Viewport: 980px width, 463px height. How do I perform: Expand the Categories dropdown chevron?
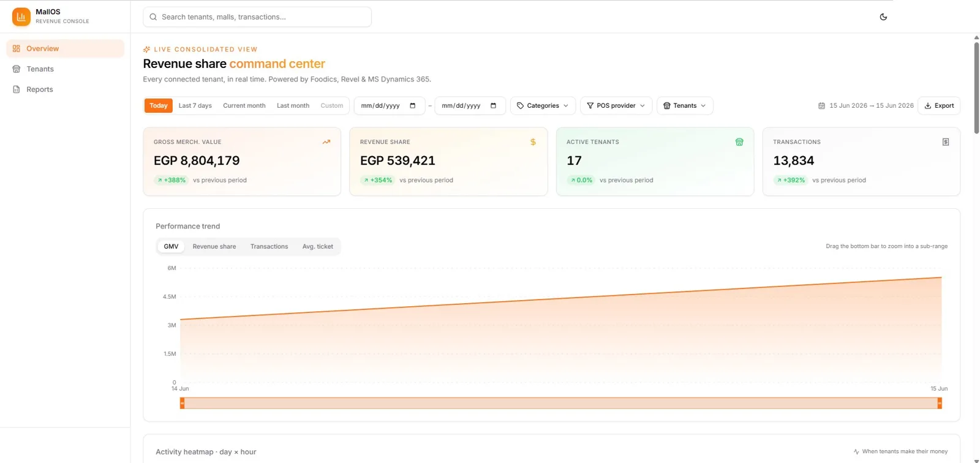tap(566, 105)
